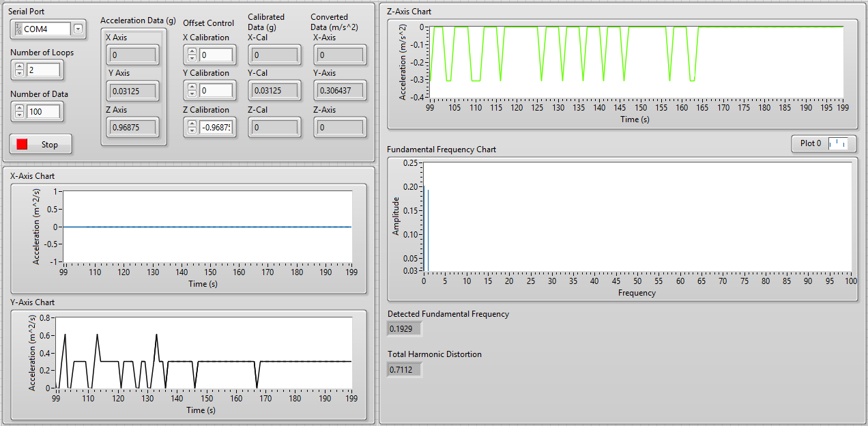The height and width of the screenshot is (426, 868).
Task: Click the Amplitude axis label
Action: [396, 216]
